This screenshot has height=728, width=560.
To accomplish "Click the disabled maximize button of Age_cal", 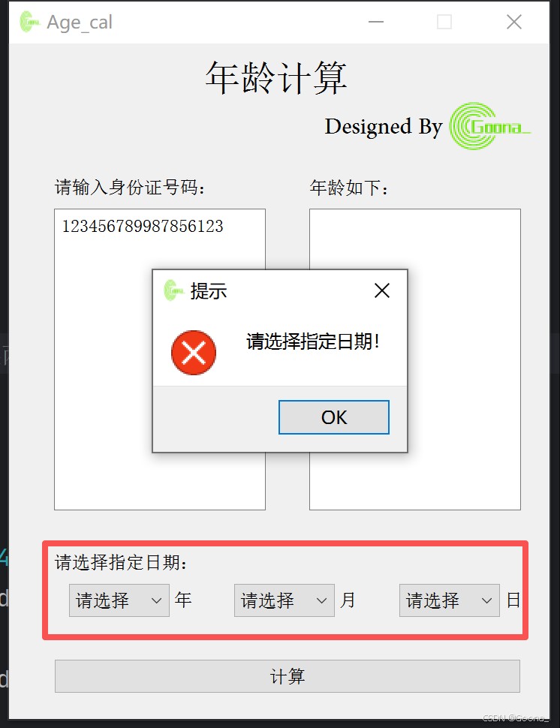I will (444, 22).
